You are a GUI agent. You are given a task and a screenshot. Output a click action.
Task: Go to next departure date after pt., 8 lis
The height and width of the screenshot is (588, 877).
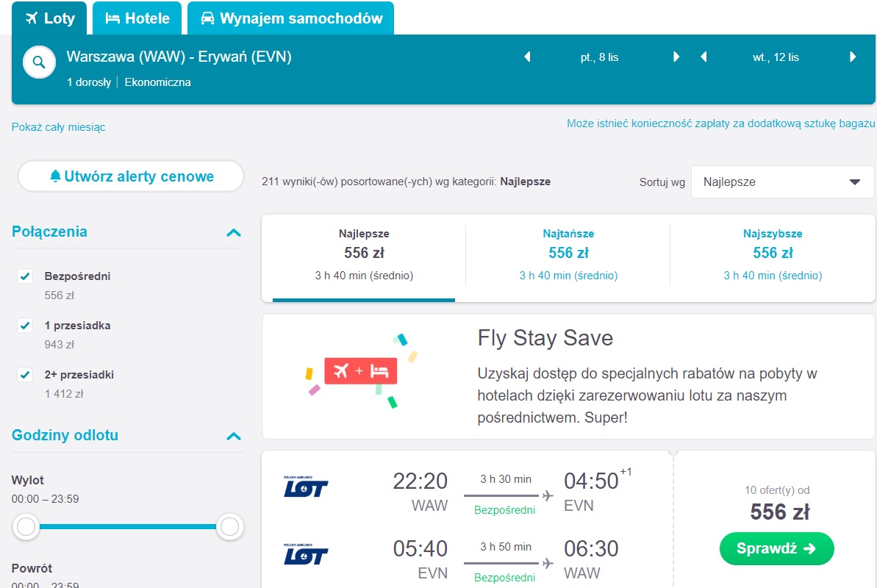point(676,57)
